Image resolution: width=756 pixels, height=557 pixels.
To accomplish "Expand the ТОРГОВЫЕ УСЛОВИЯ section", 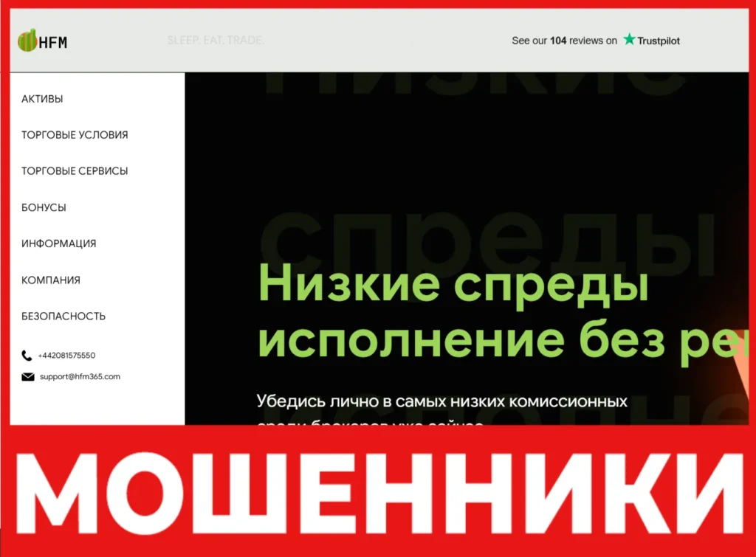I will point(74,135).
